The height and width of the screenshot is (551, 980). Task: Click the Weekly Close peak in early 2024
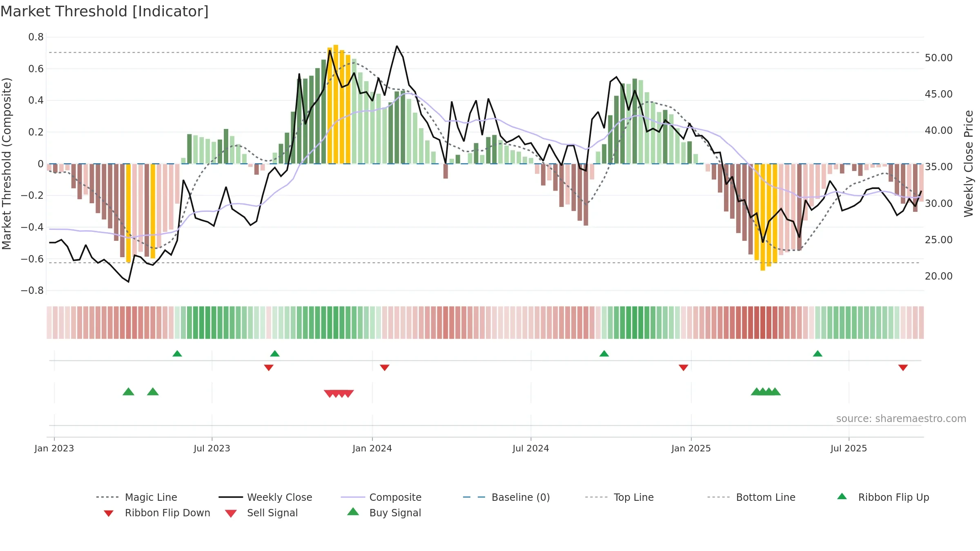[396, 46]
